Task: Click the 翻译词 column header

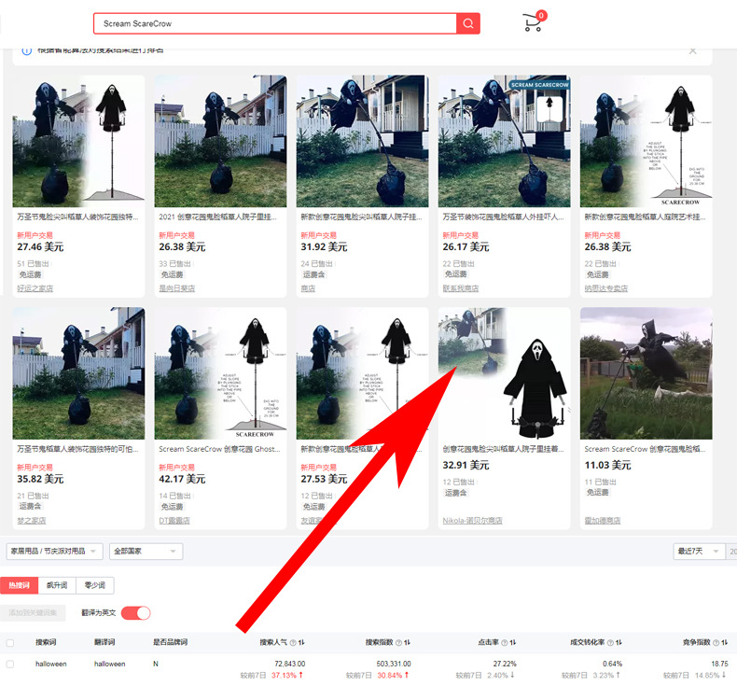Action: coord(104,642)
